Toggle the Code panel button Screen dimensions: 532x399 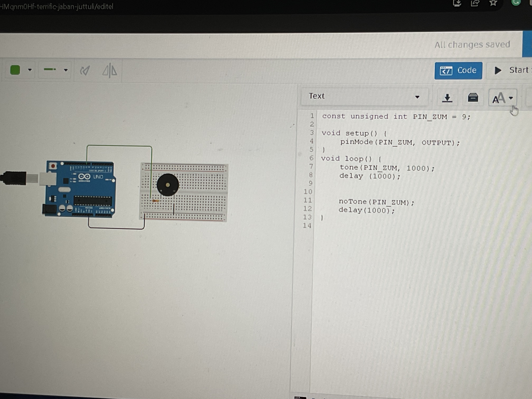458,70
